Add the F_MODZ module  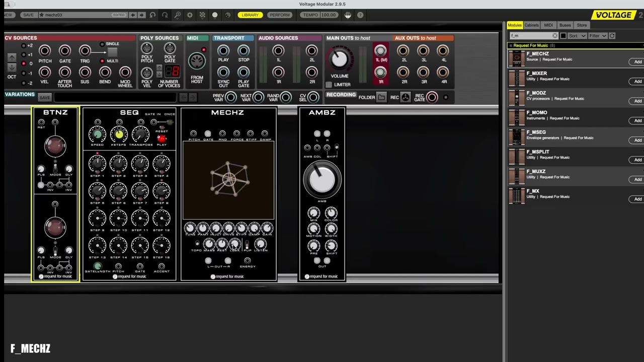coord(637,101)
